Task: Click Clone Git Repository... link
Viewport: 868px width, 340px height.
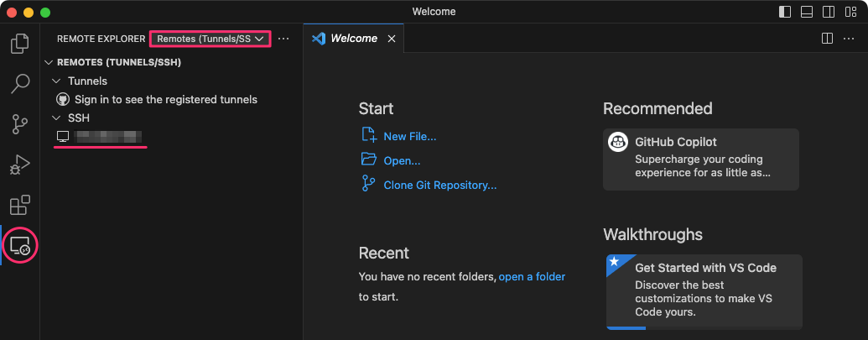Action: pos(440,185)
